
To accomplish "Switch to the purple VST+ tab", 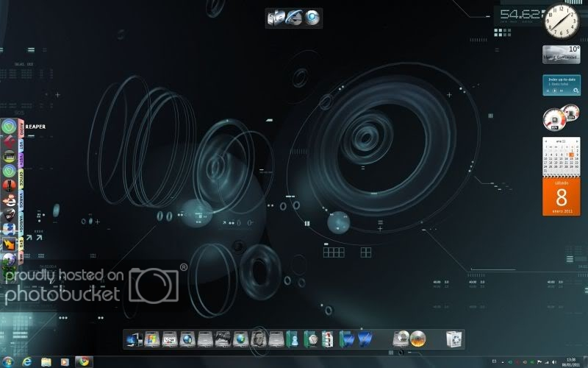I will click(x=21, y=160).
